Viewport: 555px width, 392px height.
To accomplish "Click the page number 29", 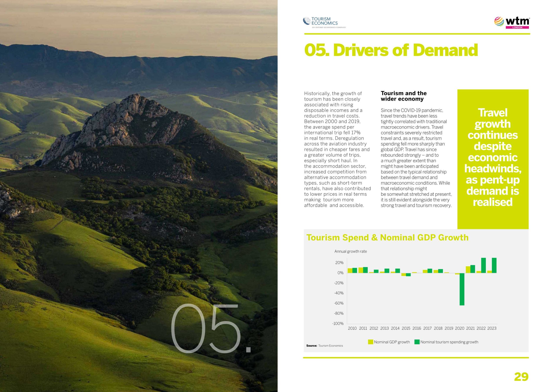I will click(x=521, y=377).
